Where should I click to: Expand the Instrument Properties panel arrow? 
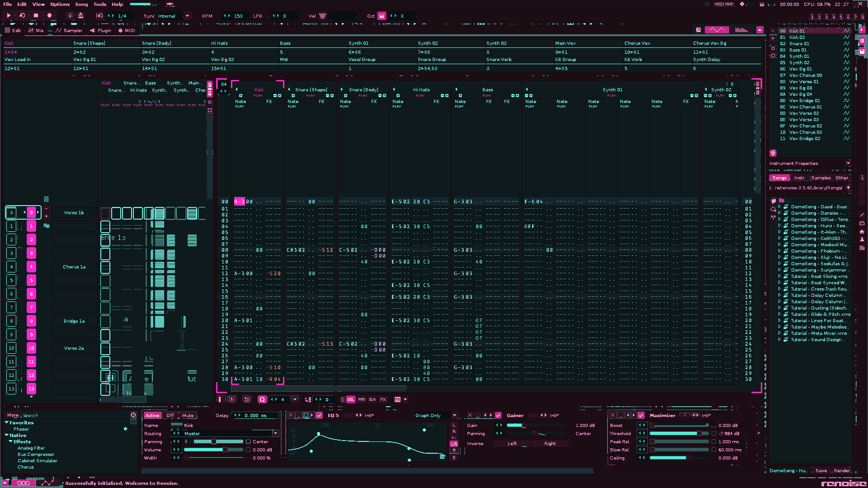click(x=848, y=163)
